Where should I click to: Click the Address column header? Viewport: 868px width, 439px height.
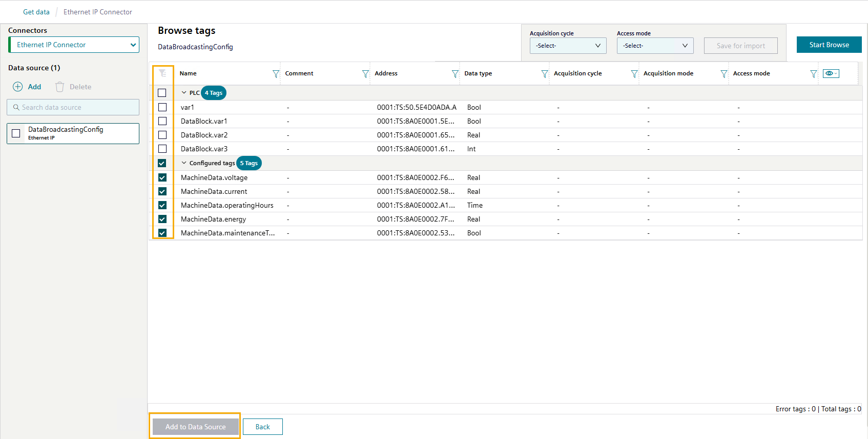(386, 73)
